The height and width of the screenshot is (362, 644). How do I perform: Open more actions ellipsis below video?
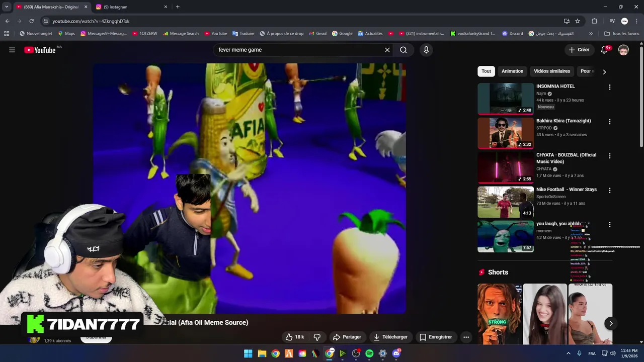[466, 337]
